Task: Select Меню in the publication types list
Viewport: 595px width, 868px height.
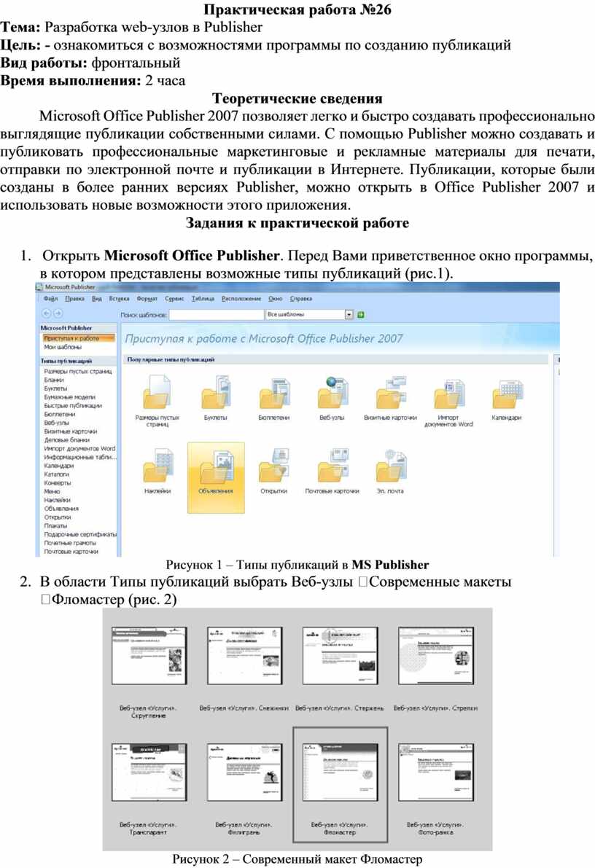Action: pyautogui.click(x=52, y=491)
